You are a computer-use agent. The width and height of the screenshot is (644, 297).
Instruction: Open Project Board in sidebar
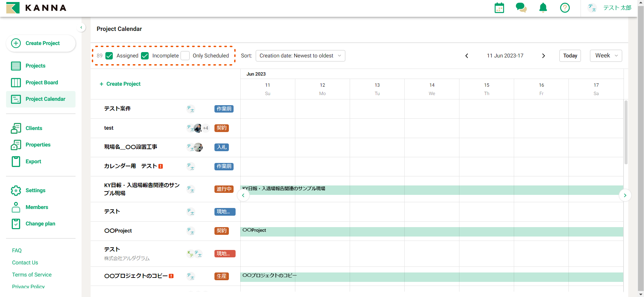coord(42,83)
